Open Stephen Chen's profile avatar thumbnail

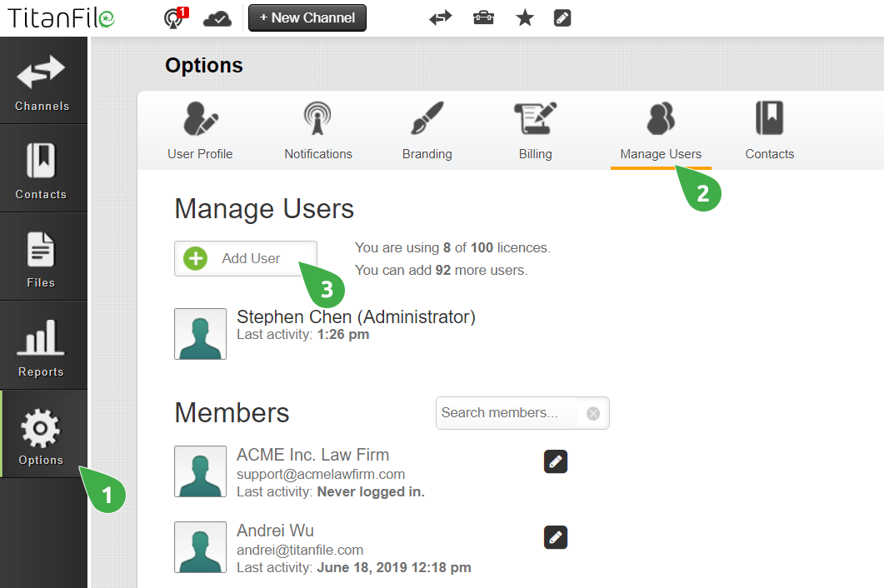point(200,333)
